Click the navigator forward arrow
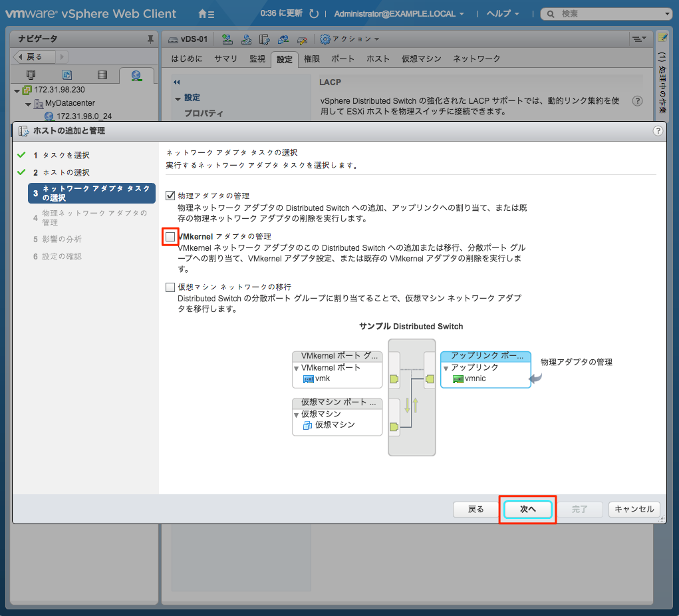This screenshot has height=616, width=679. (x=62, y=57)
